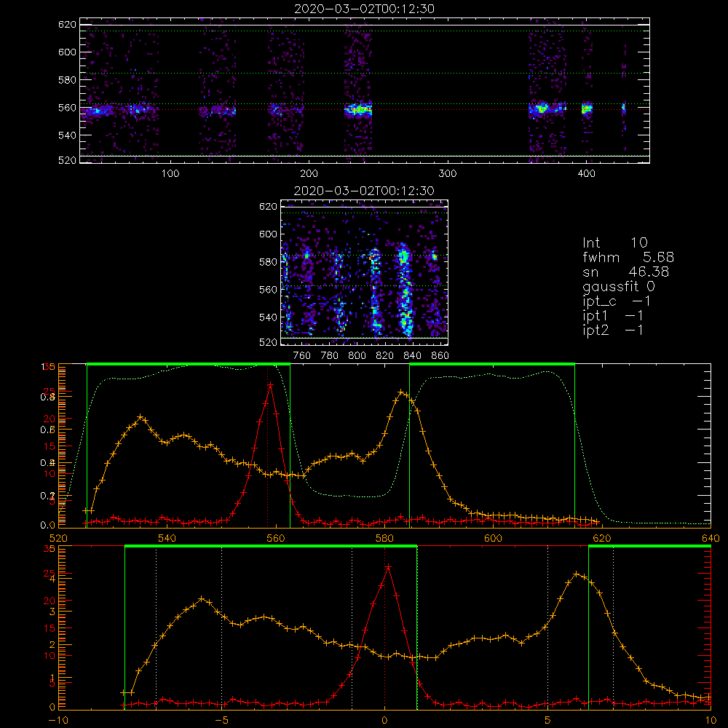Click the long green bar atop bottom plot

click(271, 547)
